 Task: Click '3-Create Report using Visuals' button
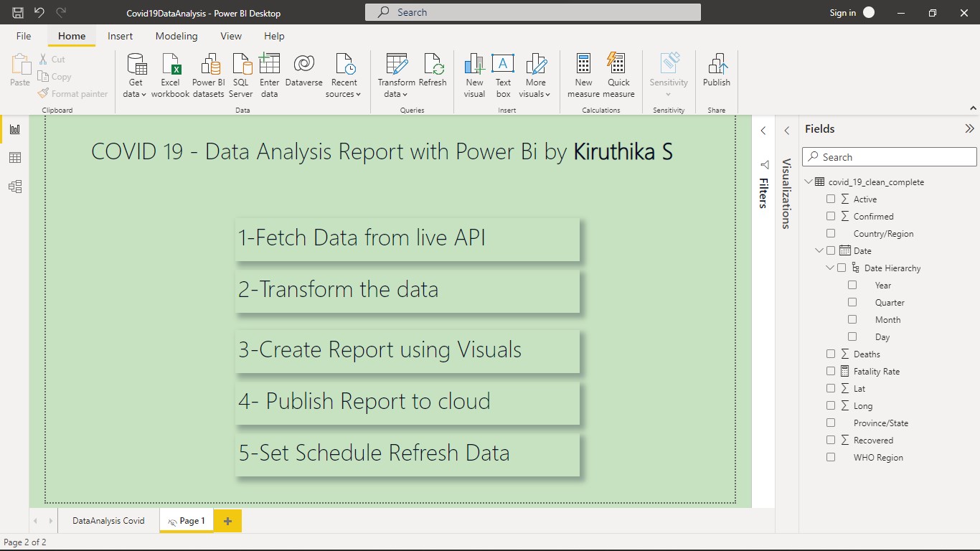pos(407,351)
